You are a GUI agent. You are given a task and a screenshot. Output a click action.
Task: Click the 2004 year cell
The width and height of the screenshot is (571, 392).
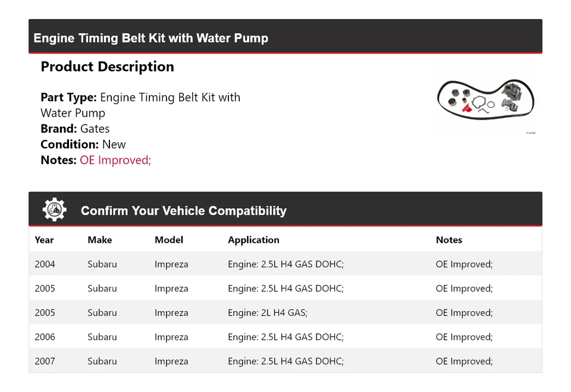(x=45, y=264)
